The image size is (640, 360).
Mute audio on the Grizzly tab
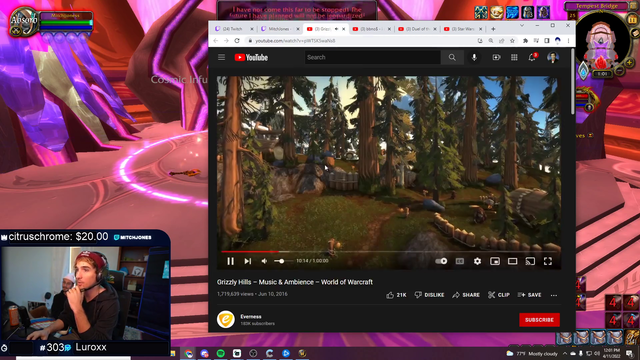click(x=336, y=29)
